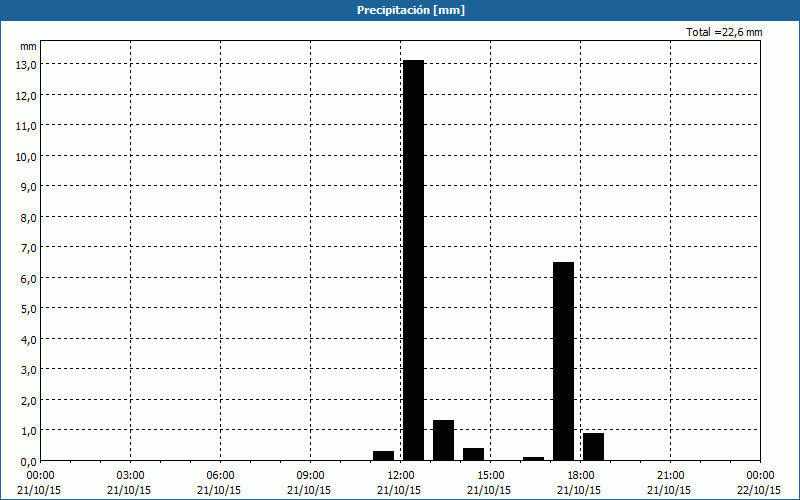Click the 8,0 y-axis label
The width and height of the screenshot is (800, 500).
pyautogui.click(x=29, y=217)
